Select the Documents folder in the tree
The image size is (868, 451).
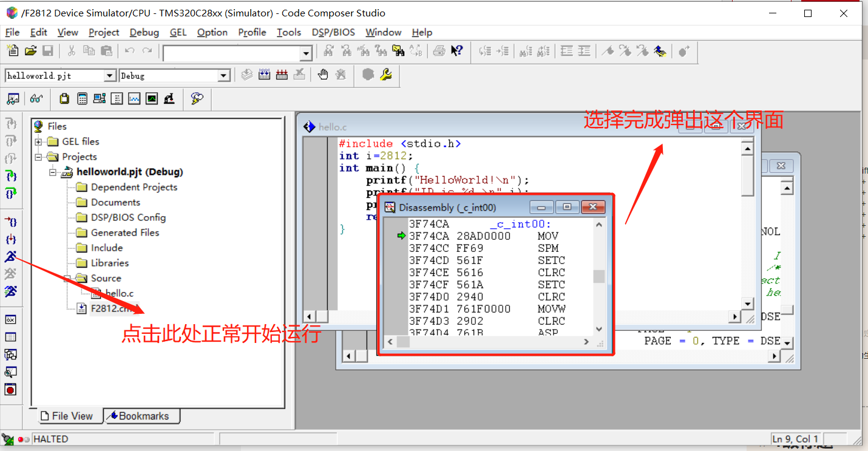(x=115, y=202)
